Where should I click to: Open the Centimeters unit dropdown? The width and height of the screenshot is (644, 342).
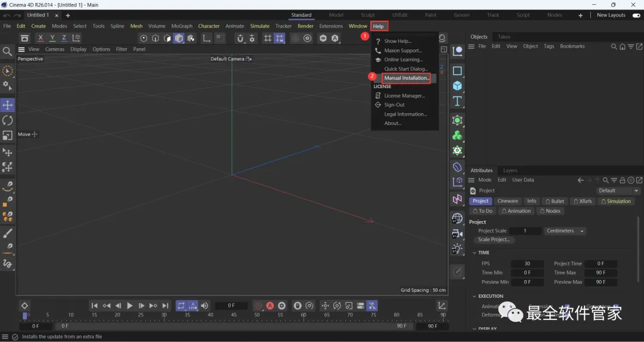point(565,231)
